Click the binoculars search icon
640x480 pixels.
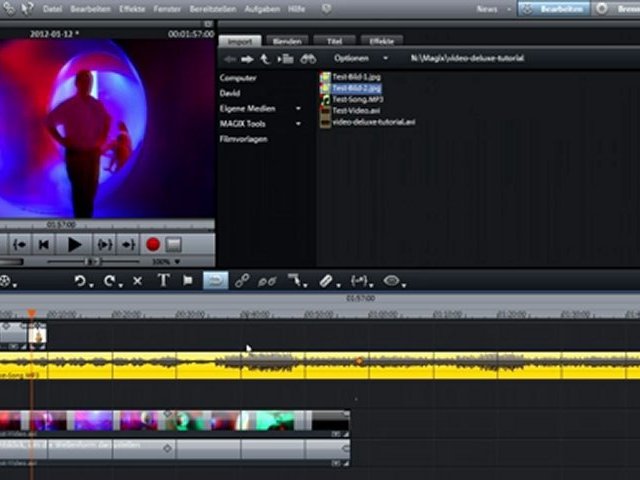point(308,58)
